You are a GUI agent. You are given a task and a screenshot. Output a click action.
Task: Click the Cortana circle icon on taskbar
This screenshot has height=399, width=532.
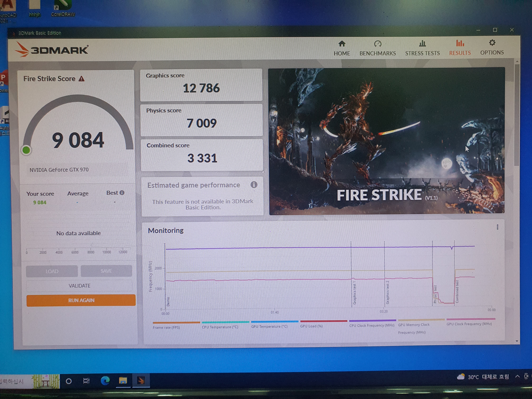(x=68, y=381)
